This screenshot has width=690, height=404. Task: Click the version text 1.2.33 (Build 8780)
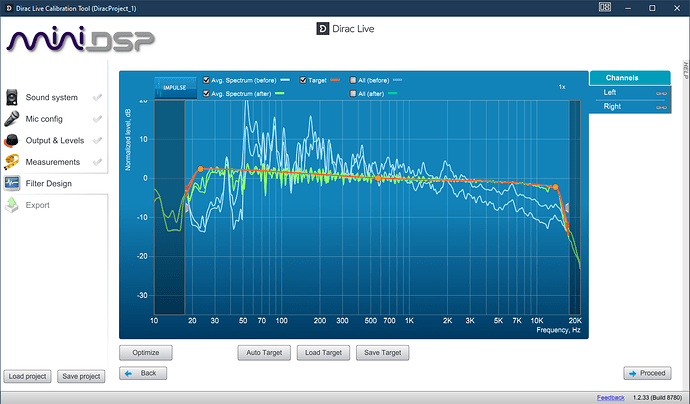[x=657, y=397]
